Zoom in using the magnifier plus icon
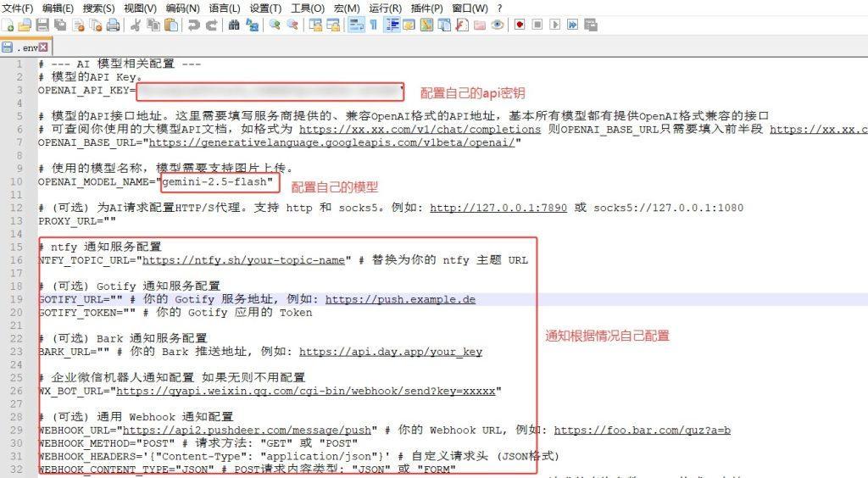This screenshot has height=478, width=868. [x=275, y=25]
